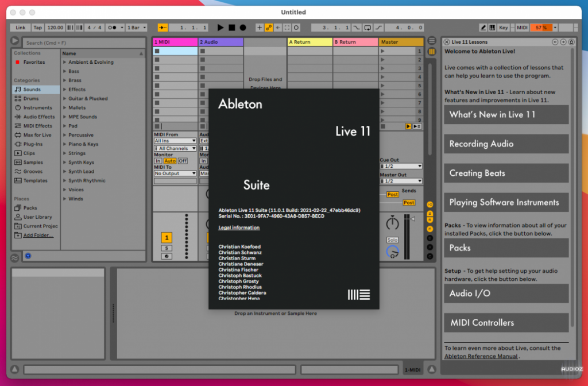Viewport: 588px width, 386px height.
Task: Toggle Key Map Mode switch
Action: 503,28
